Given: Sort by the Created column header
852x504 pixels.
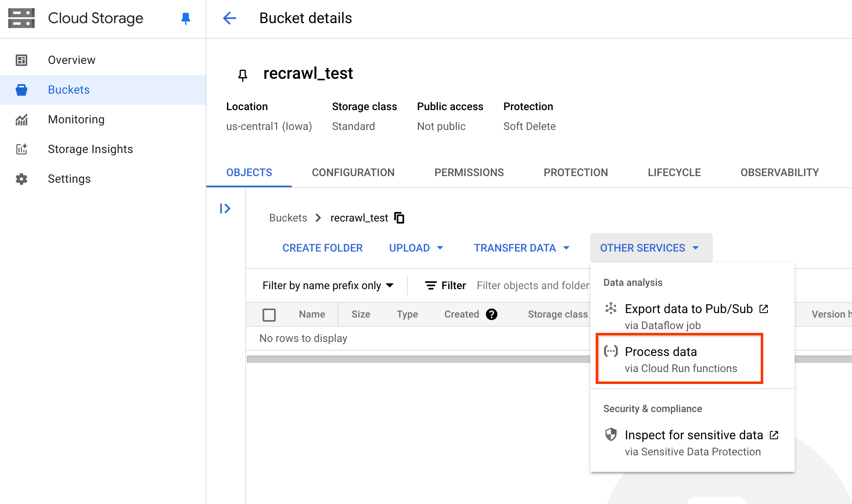Looking at the screenshot, I should pyautogui.click(x=461, y=314).
